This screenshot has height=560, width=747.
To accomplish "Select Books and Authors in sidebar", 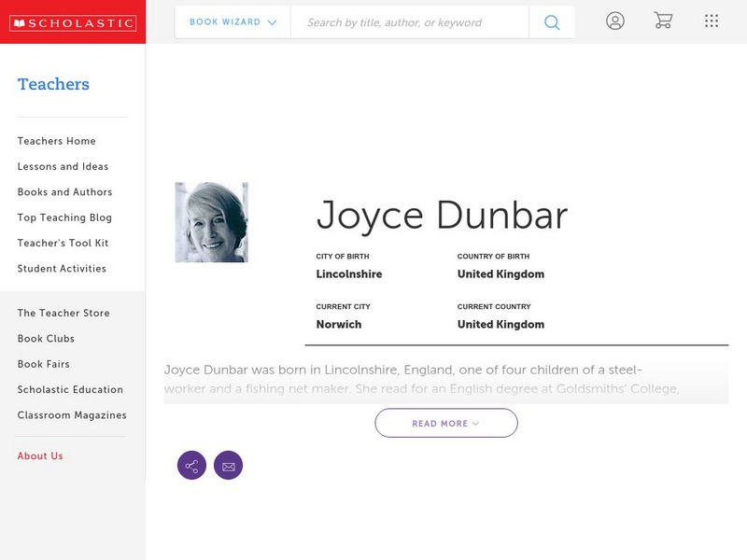I will (x=64, y=192).
